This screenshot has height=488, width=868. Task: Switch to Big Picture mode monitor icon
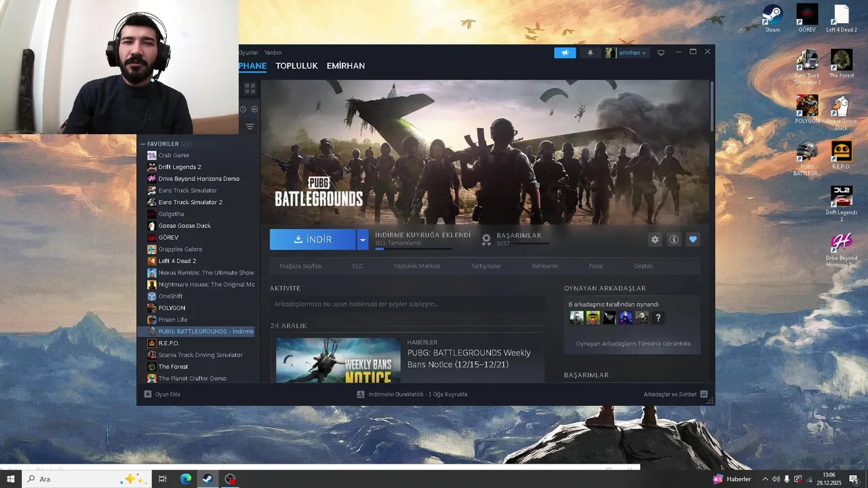(660, 53)
